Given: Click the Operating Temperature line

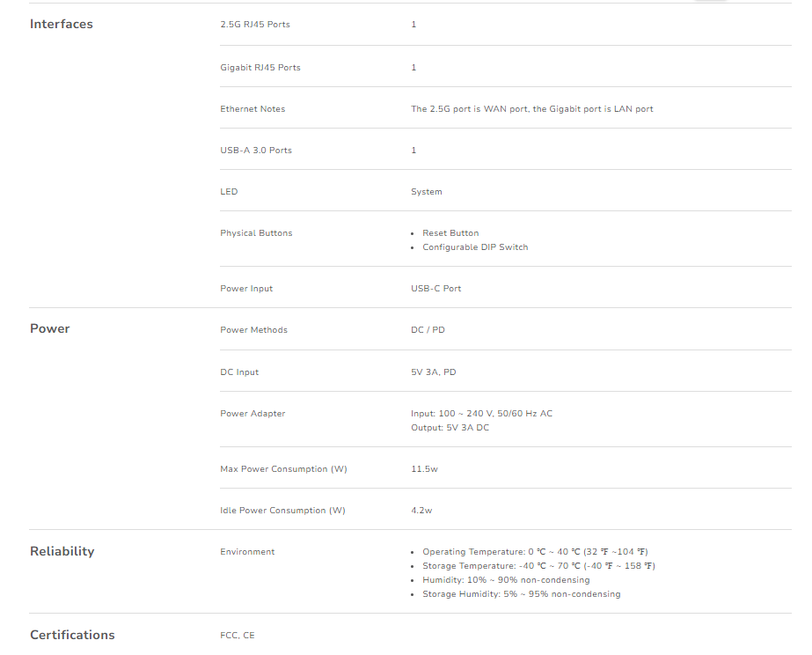Looking at the screenshot, I should pos(535,552).
